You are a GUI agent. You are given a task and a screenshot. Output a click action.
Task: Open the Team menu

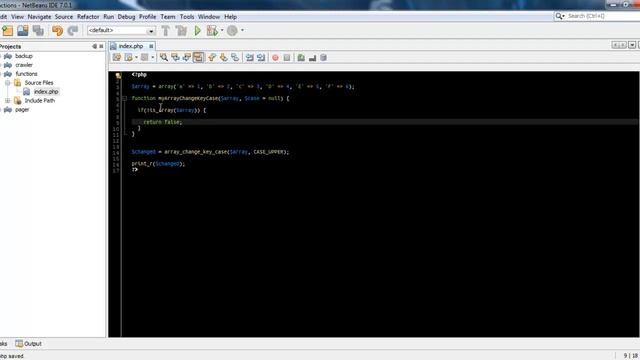(x=168, y=17)
